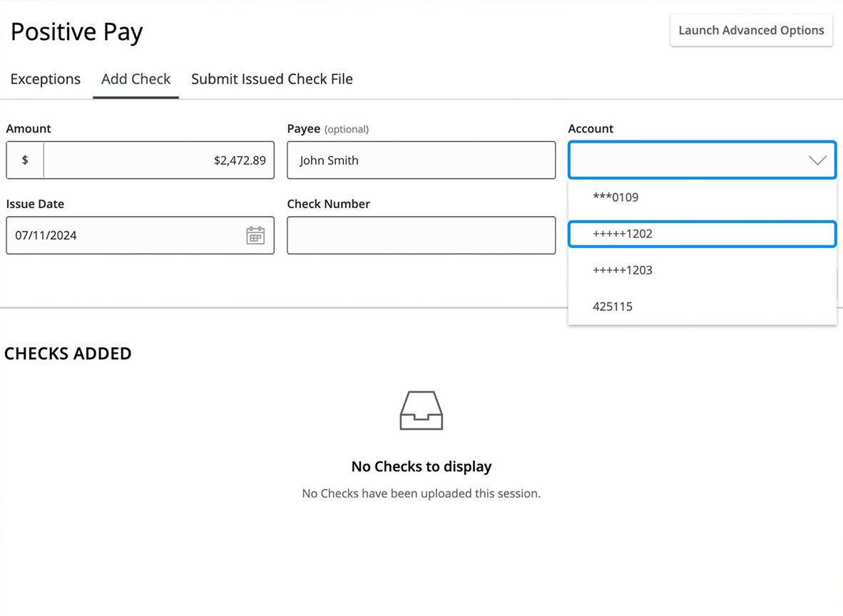This screenshot has height=616, width=843.
Task: Click 'No Checks have been uploaded this session.' text
Action: coord(421,493)
